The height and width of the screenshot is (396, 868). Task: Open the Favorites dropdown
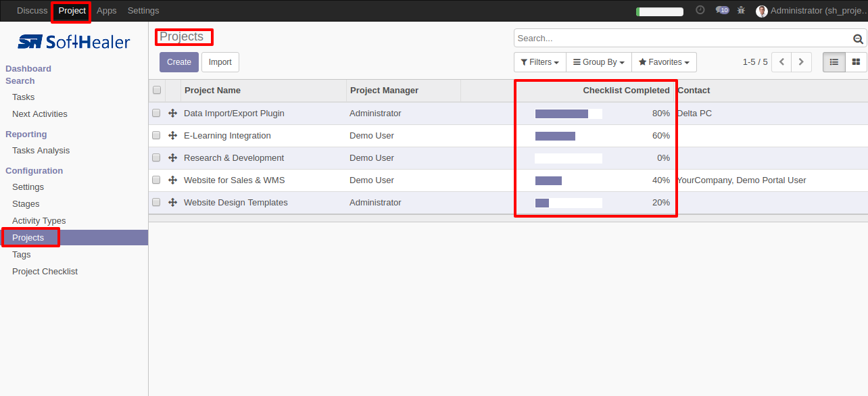click(664, 62)
